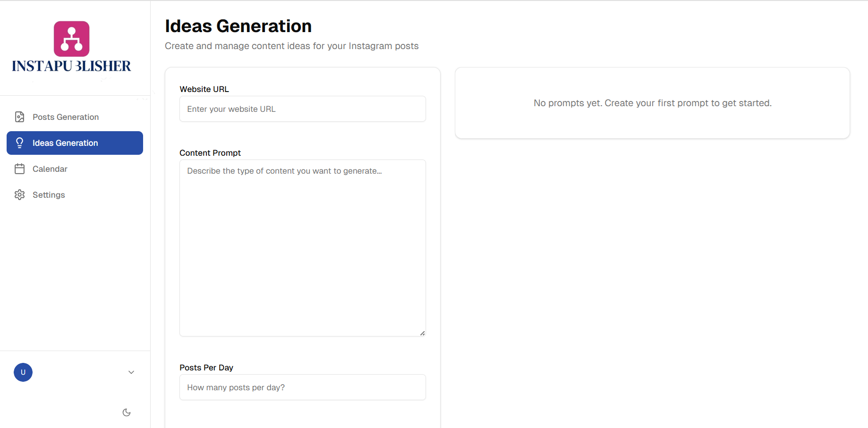
Task: Click the Ideas Generation lightbulb icon
Action: tap(19, 143)
